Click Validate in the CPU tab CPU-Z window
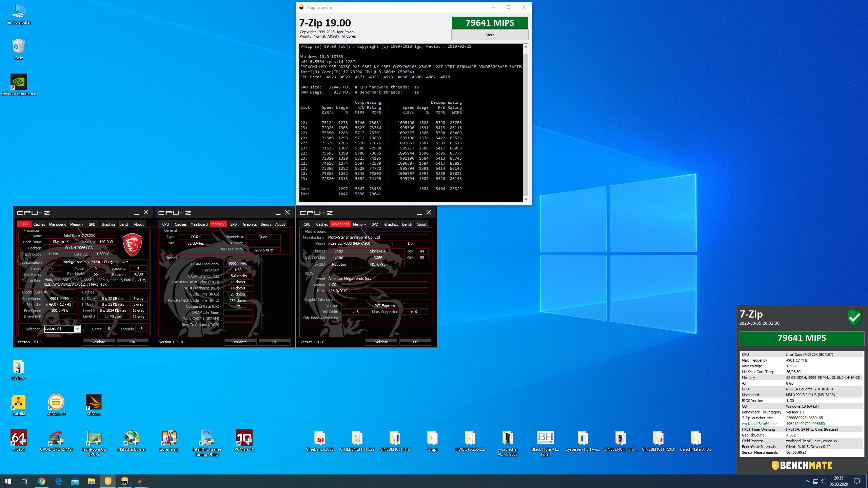868x488 pixels. (99, 342)
